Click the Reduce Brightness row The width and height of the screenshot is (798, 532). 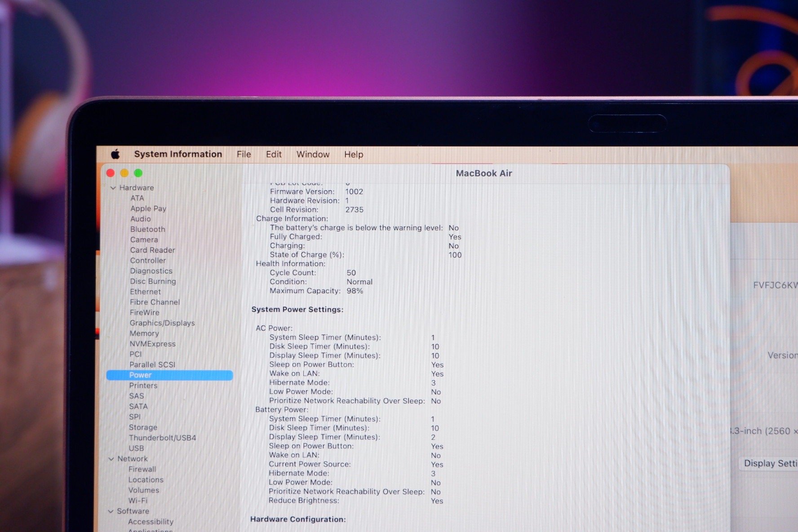pos(356,501)
